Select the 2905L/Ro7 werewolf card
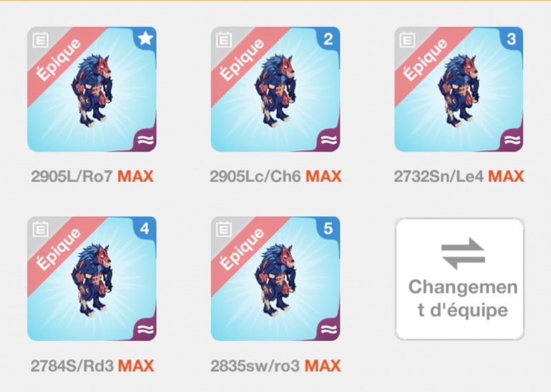 [92, 90]
